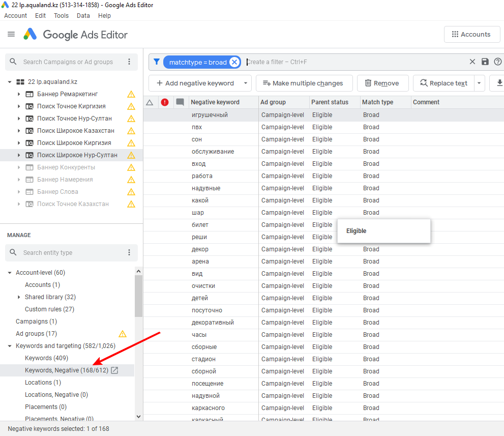Select the negative keyword row пвх
Image resolution: width=504 pixels, height=436 pixels.
click(323, 127)
